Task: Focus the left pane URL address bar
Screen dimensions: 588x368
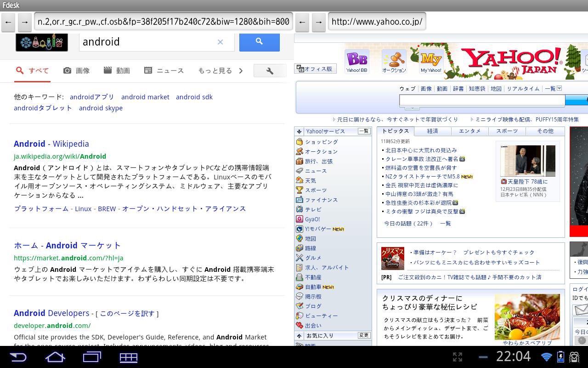Action: [164, 22]
